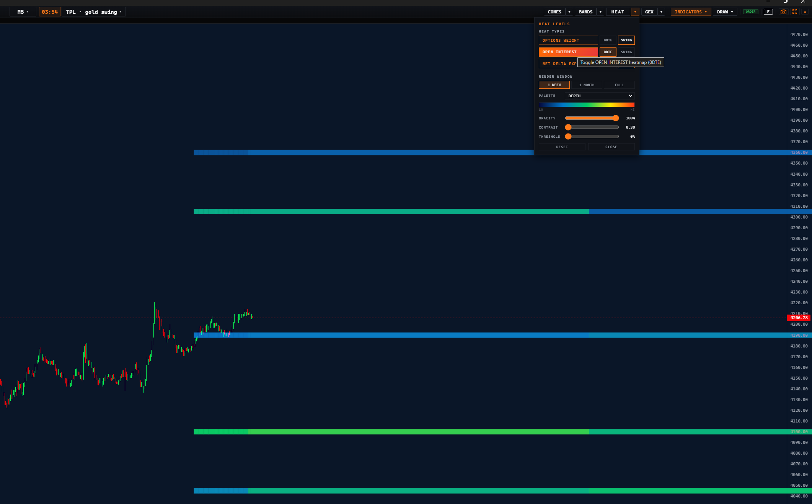Toggle NET DELTA EXP heat type
Image resolution: width=812 pixels, height=504 pixels.
coord(558,64)
